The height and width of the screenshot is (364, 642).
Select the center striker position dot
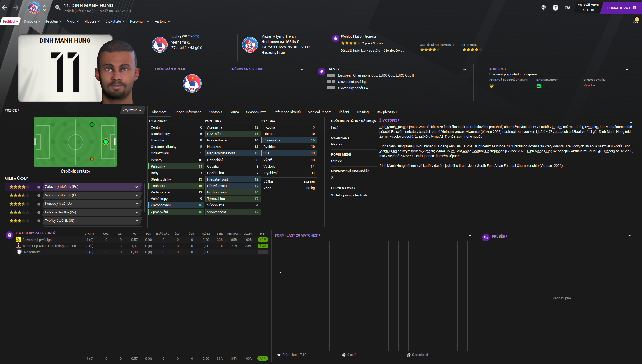pyautogui.click(x=106, y=142)
